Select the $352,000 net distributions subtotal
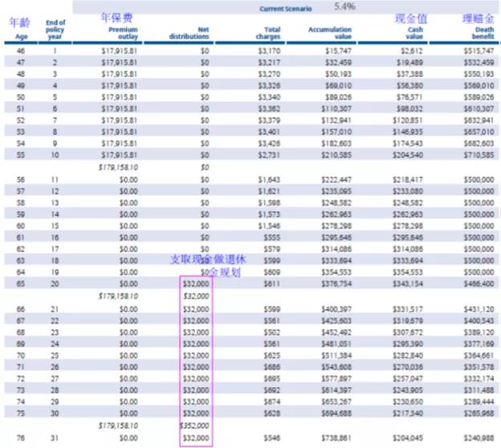 (x=195, y=426)
